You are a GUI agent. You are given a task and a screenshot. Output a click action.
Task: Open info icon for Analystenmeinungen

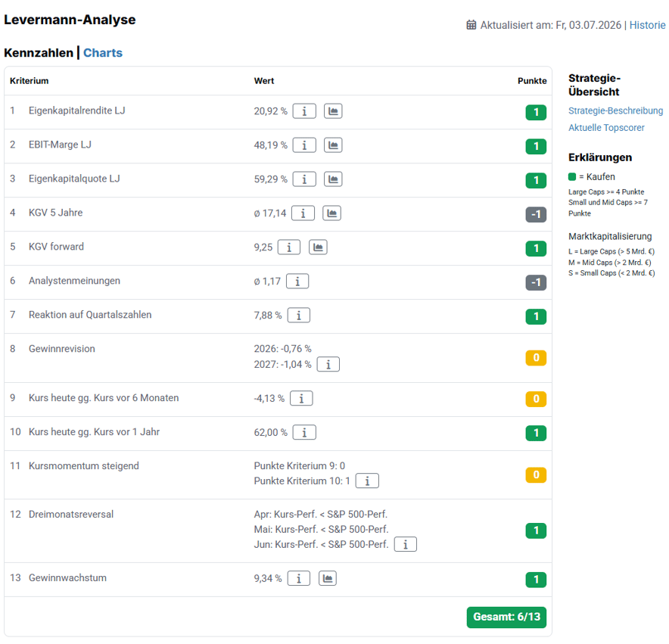point(297,282)
